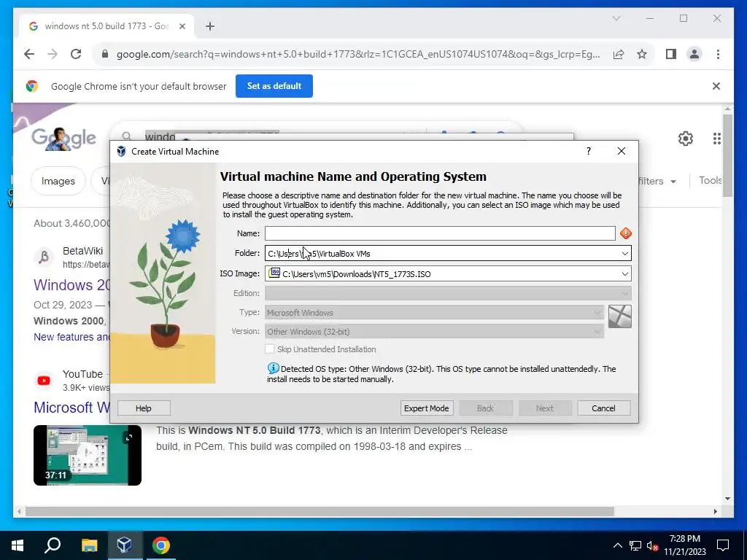Screen dimensions: 747x560
Task: Click the Name field warning icon
Action: [625, 233]
